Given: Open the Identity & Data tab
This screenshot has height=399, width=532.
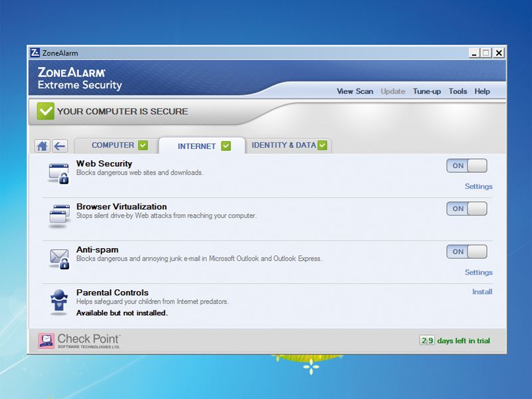Looking at the screenshot, I should coord(288,146).
